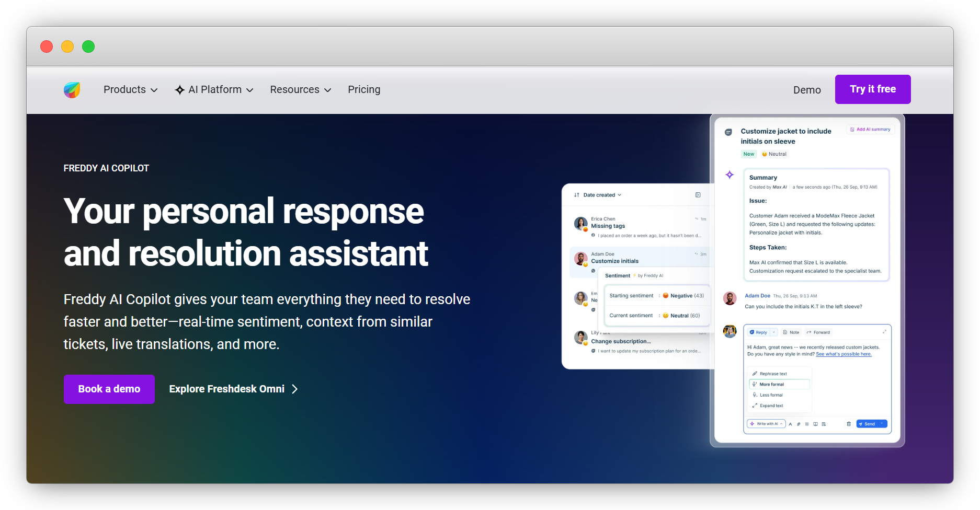The height and width of the screenshot is (510, 980).
Task: Click the Send button
Action: coord(867,424)
